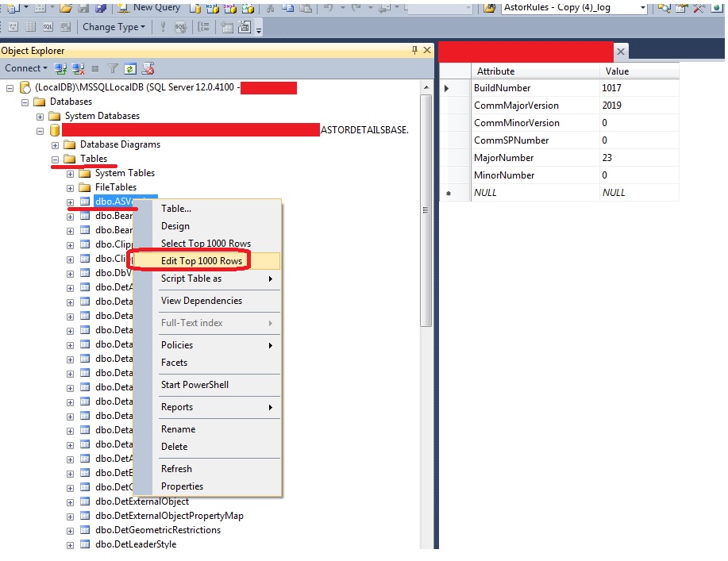Click the Filter icon in Object Explorer

(x=113, y=68)
